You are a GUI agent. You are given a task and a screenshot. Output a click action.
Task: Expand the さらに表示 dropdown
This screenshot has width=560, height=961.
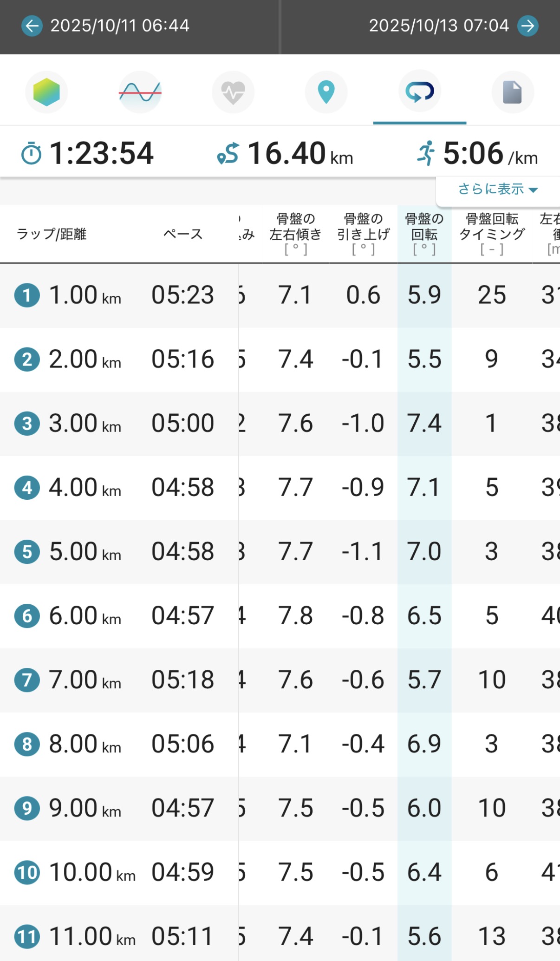point(497,190)
